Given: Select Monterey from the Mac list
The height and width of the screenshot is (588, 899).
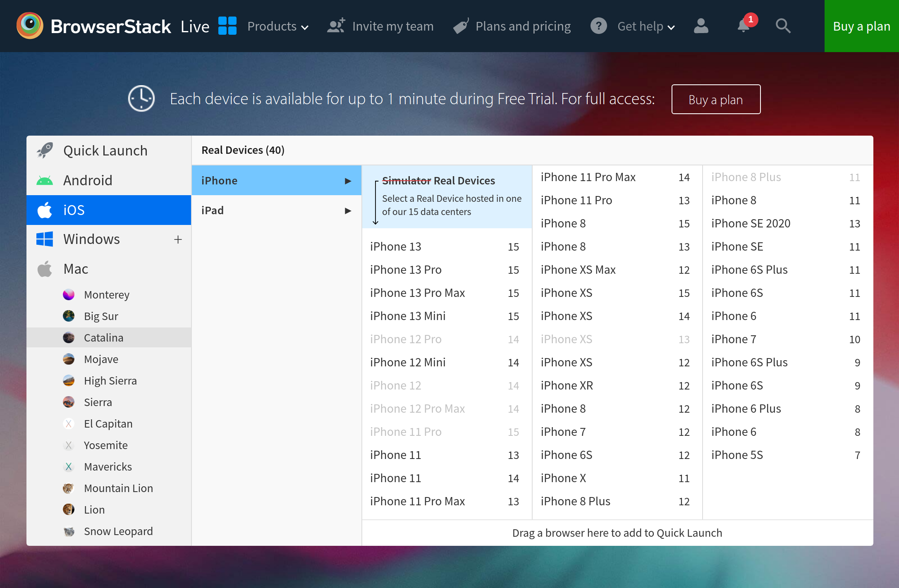Looking at the screenshot, I should click(107, 294).
